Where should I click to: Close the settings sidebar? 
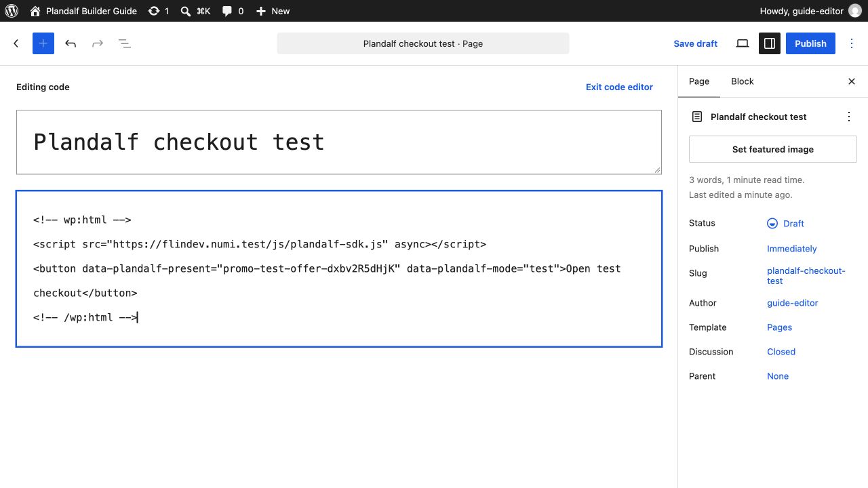852,81
